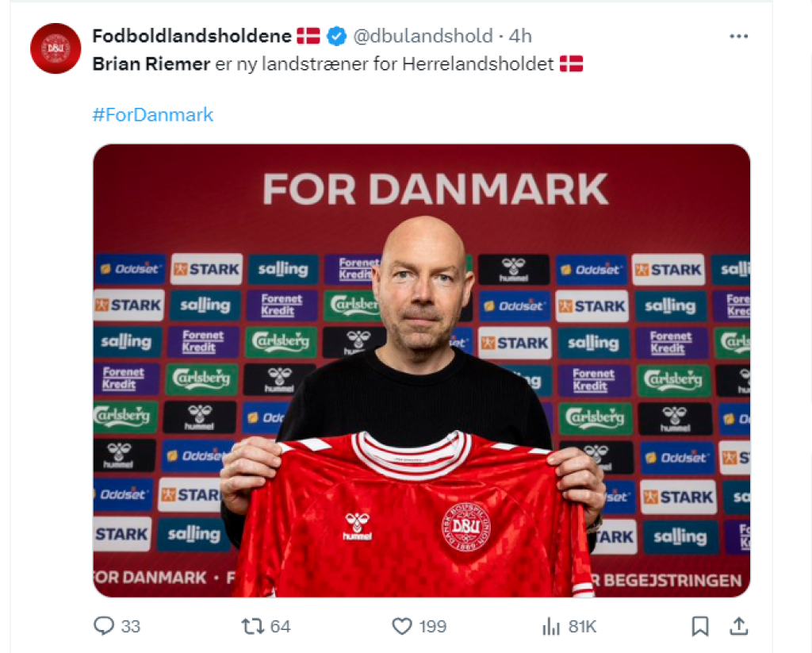Click the 64 reposts count
812x653 pixels.
point(280,627)
